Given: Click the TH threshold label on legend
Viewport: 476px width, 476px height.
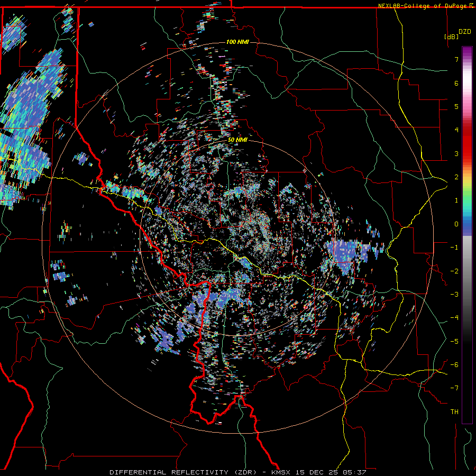Looking at the screenshot, I should click(x=454, y=412).
